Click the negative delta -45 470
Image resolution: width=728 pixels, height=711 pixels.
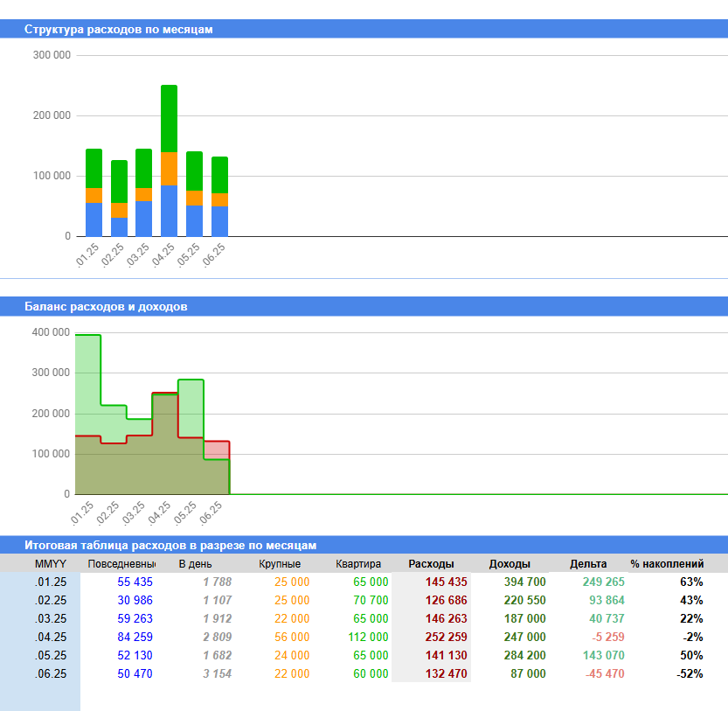click(605, 673)
